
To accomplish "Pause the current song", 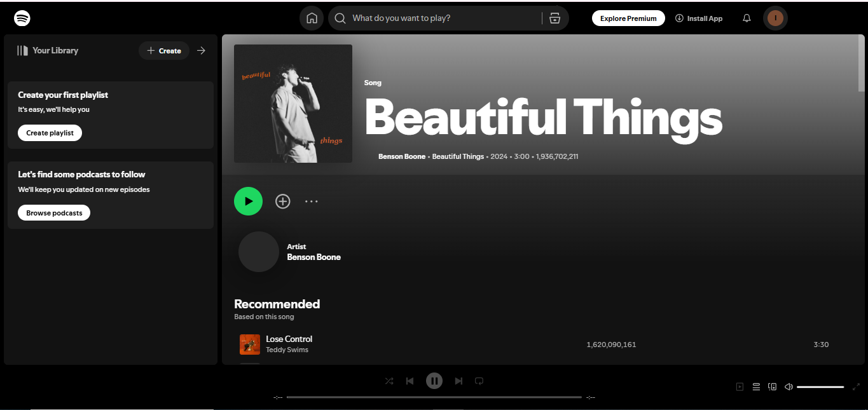I will click(x=434, y=380).
